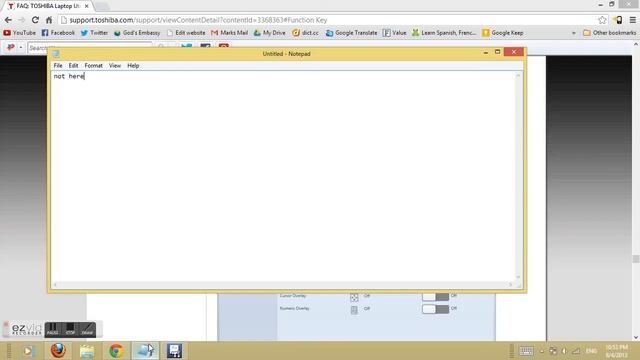The width and height of the screenshot is (640, 360).
Task: Open the Facebook bookmark
Action: point(58,33)
